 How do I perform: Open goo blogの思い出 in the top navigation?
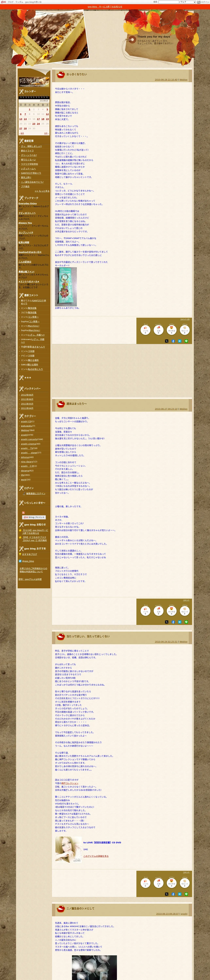pyautogui.click(x=33, y=2)
